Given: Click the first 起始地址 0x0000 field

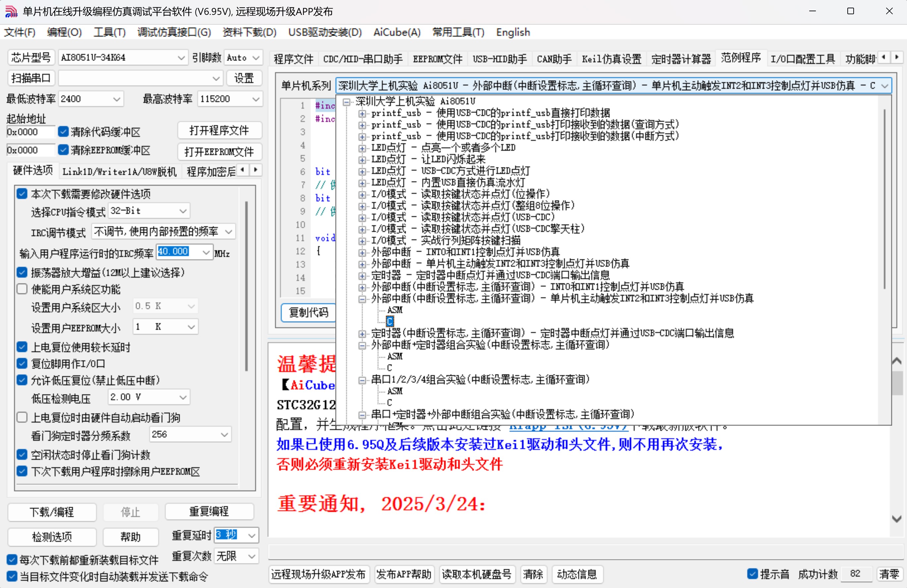Looking at the screenshot, I should tap(30, 132).
